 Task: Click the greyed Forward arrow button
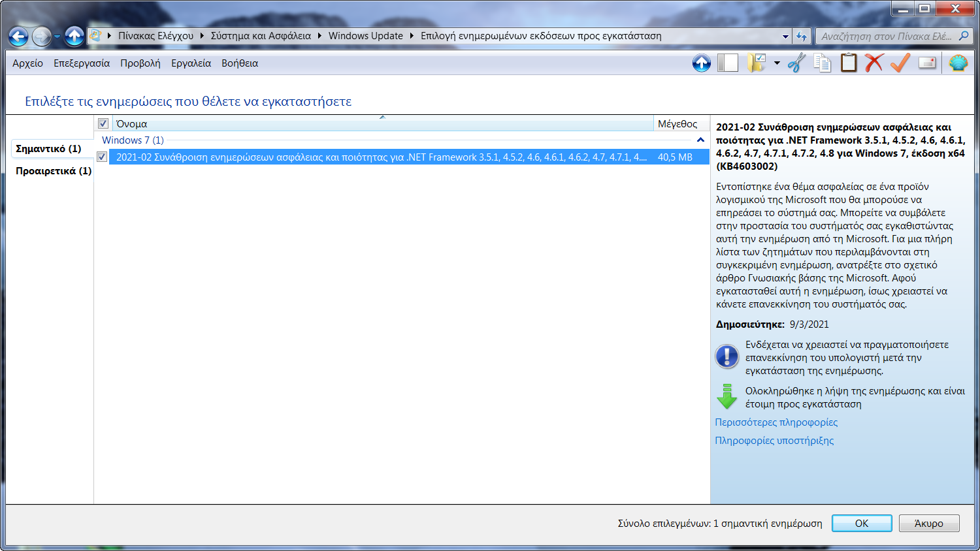41,37
